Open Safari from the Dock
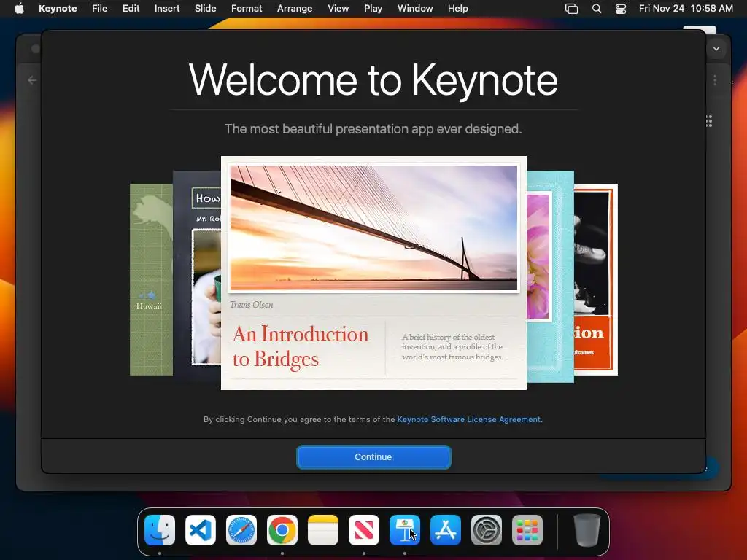Screen dimensions: 747x560 coord(241,530)
